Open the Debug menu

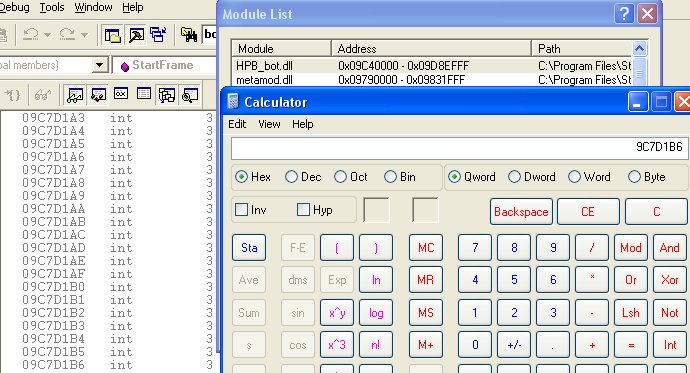click(x=14, y=7)
